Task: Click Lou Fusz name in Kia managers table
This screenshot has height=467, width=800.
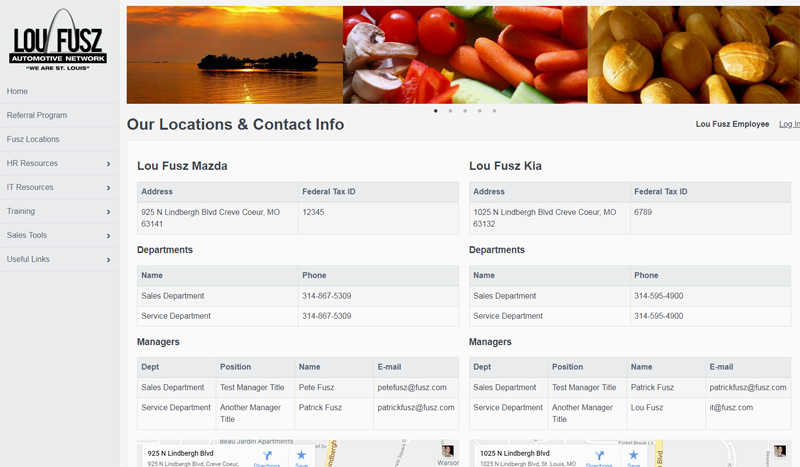Action: (x=647, y=407)
